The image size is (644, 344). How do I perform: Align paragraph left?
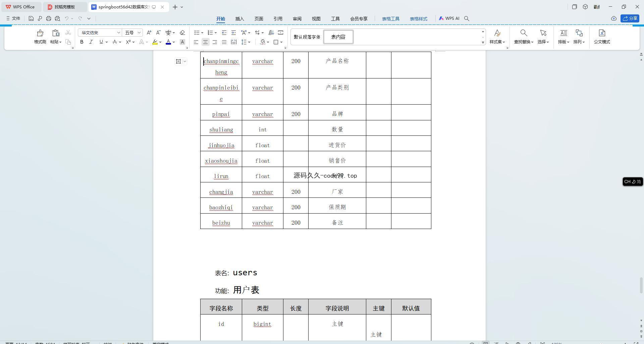click(x=196, y=42)
